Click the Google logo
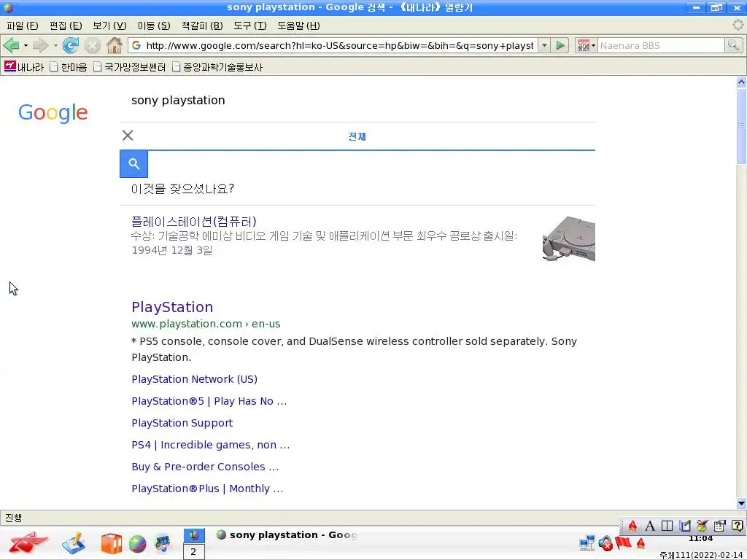This screenshot has width=747, height=560. (53, 113)
